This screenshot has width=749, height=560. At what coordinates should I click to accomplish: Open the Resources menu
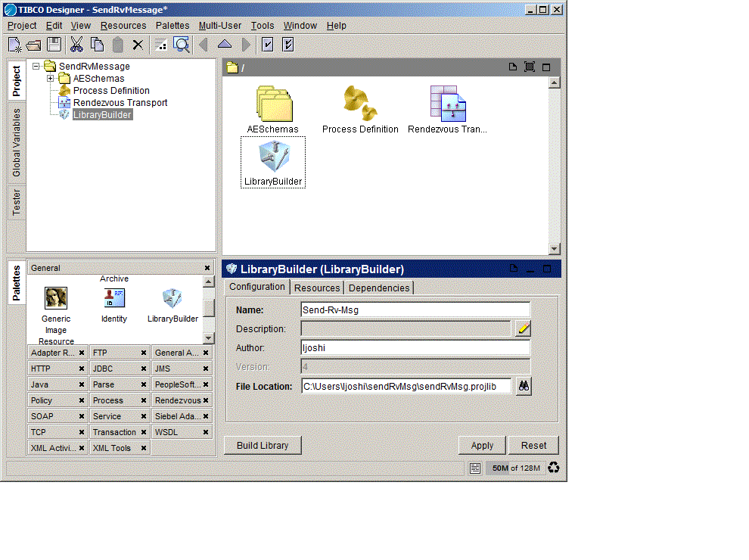coord(123,26)
